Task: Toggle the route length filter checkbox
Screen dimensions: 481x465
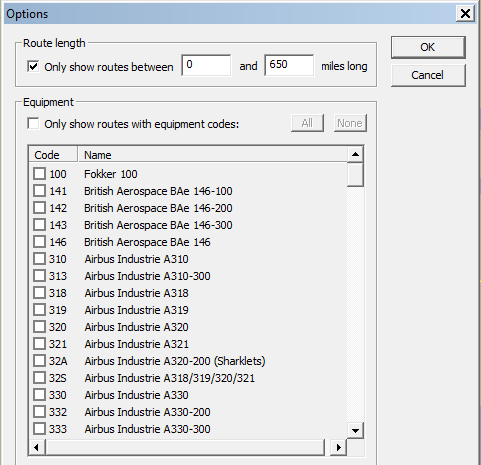Action: [x=33, y=66]
